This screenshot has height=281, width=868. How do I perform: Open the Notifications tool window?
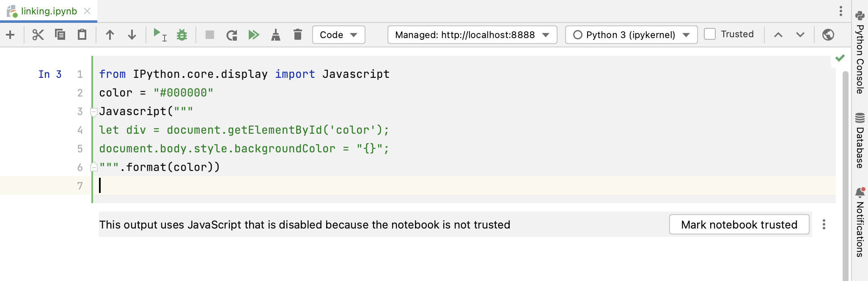860,220
